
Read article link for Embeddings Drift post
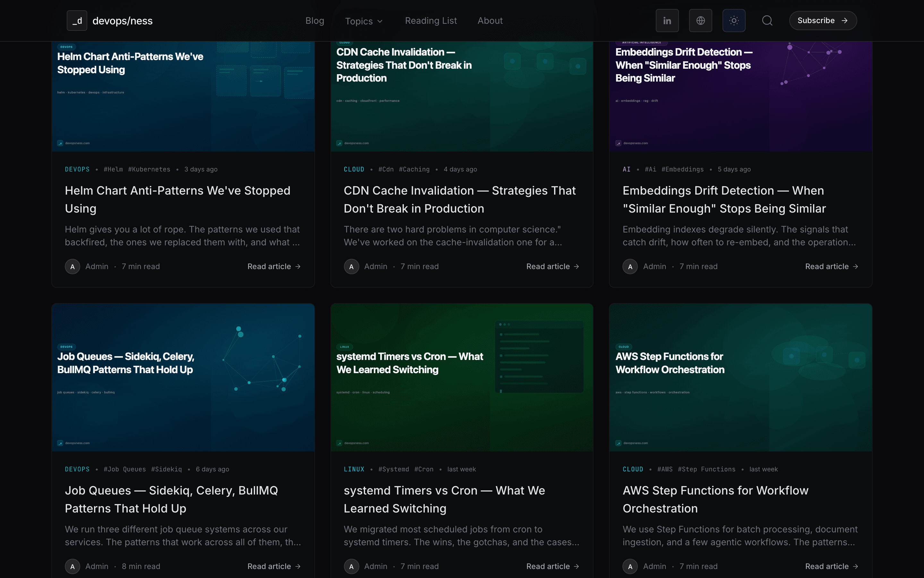click(832, 267)
